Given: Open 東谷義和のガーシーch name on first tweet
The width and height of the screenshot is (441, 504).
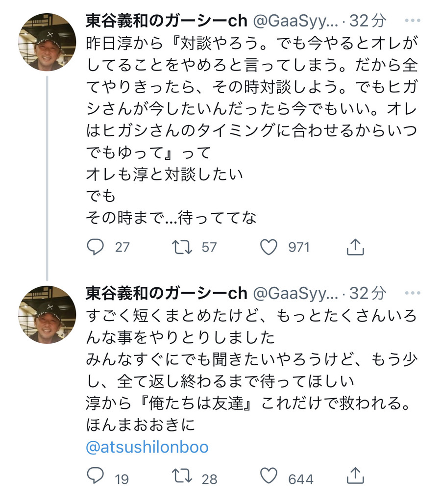Looking at the screenshot, I should coord(166,21).
